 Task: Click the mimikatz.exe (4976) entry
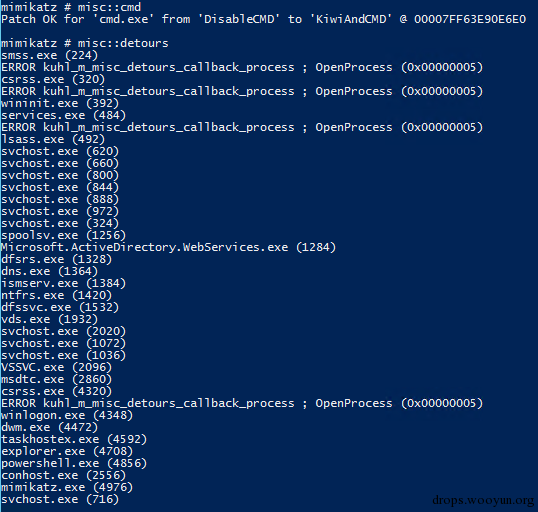coord(67,488)
